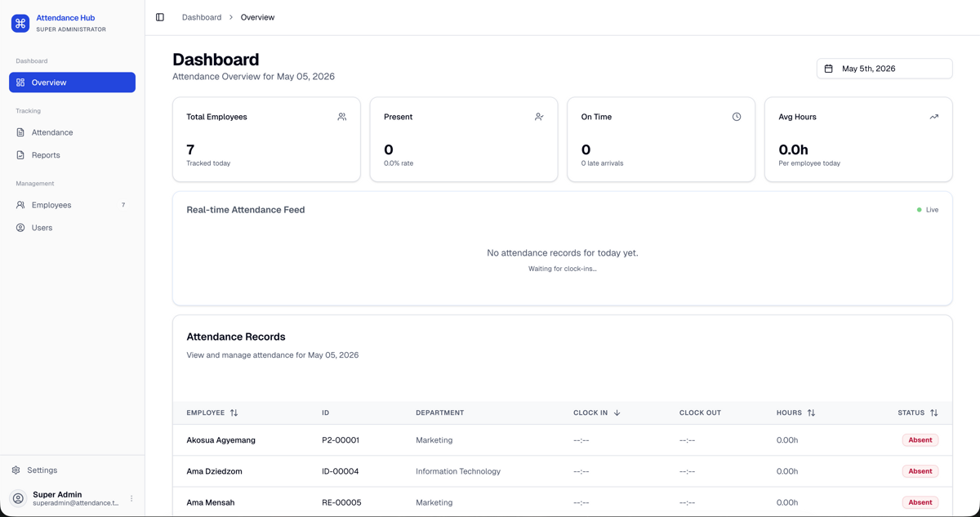Click the Overview grid icon in sidebar
The height and width of the screenshot is (517, 980).
click(x=20, y=82)
